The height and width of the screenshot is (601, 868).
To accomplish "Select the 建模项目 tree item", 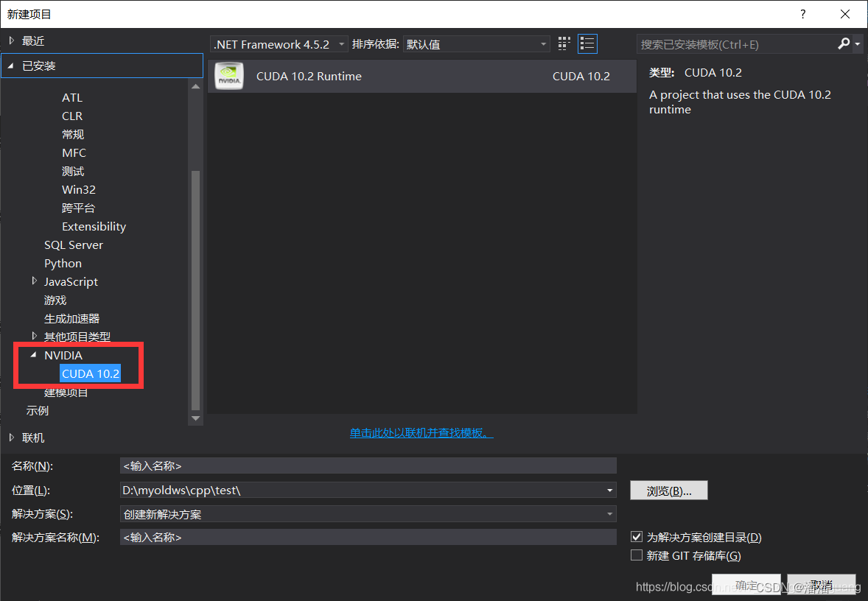I will (66, 393).
